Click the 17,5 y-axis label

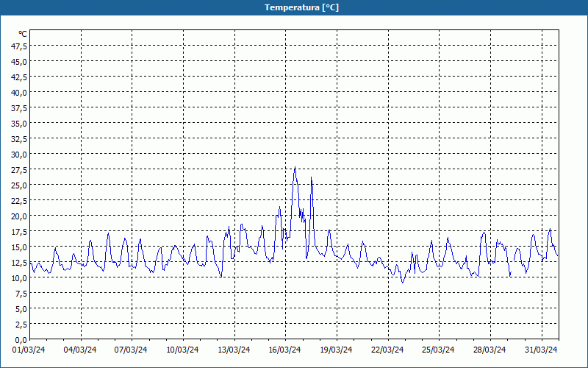20,232
